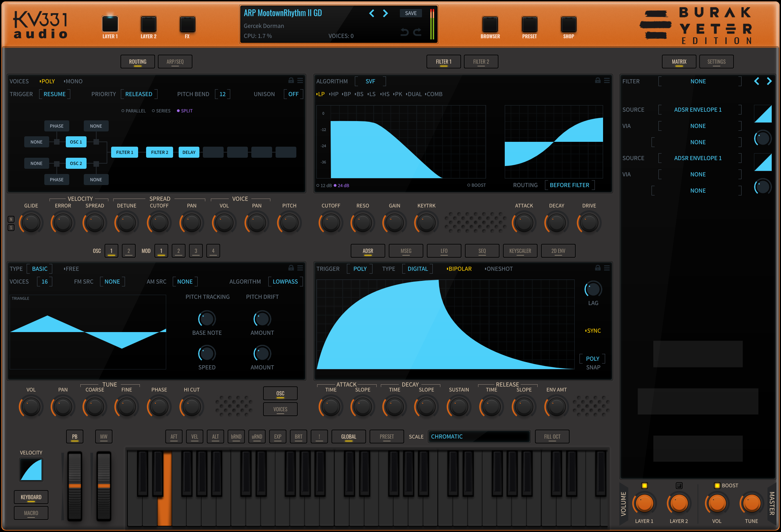
Task: Switch to the FILTER 2 tab
Action: click(x=481, y=62)
